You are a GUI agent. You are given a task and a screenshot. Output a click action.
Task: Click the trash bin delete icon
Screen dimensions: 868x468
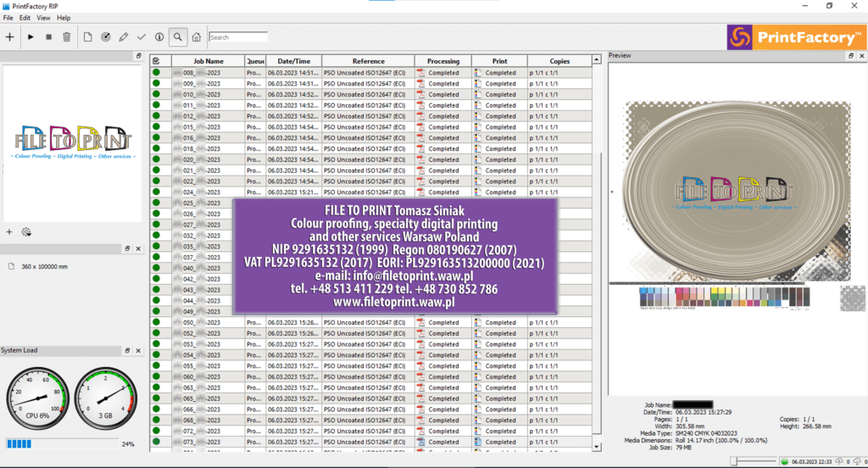click(x=66, y=36)
